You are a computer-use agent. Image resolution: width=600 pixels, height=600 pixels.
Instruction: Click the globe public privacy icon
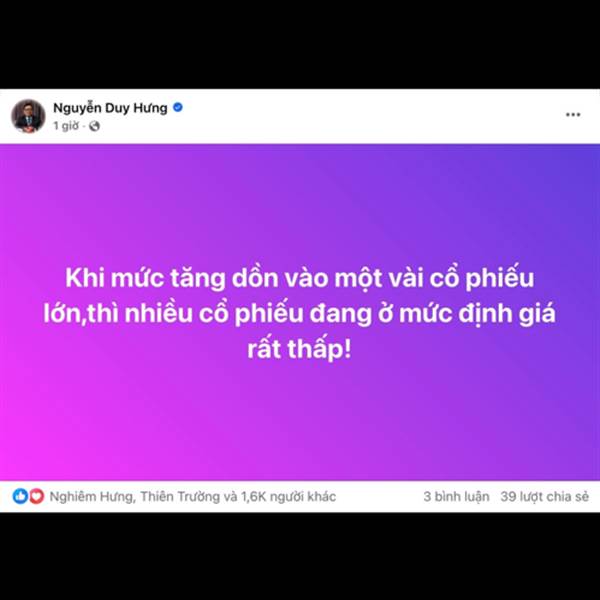pos(94,126)
